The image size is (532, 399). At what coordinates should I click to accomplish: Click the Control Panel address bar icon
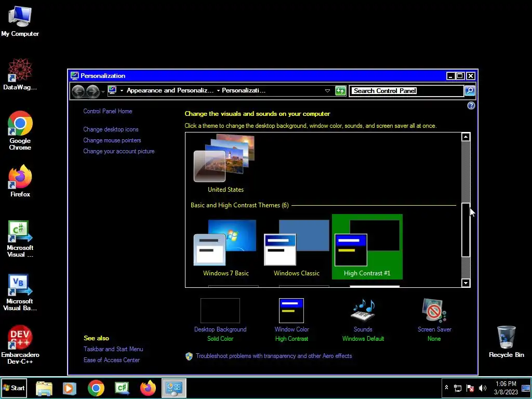(112, 90)
